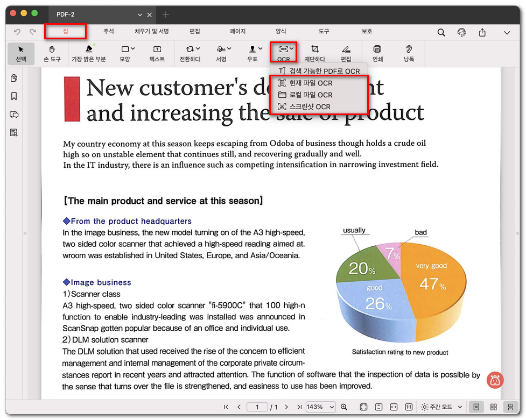Toggle continuous scrolling view mode
Image resolution: width=526 pixels, height=420 pixels.
[x=510, y=407]
